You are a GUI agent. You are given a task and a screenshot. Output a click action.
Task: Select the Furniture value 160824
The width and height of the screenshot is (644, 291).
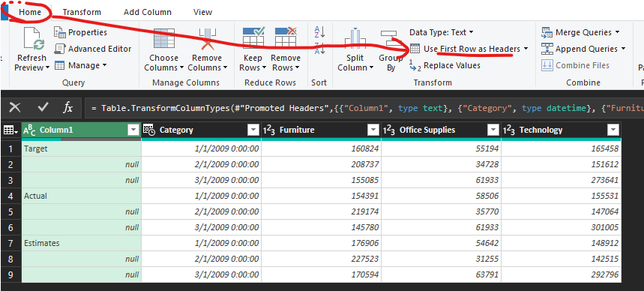[x=321, y=148]
